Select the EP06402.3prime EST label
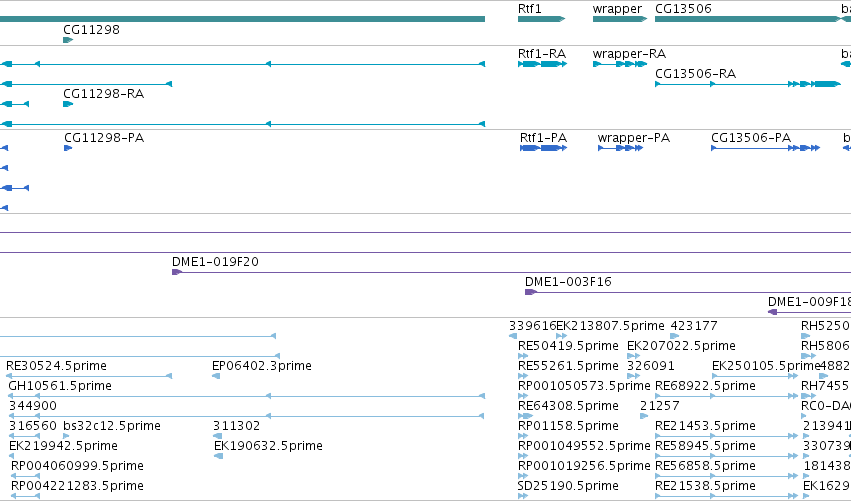851x501 pixels. (x=262, y=366)
